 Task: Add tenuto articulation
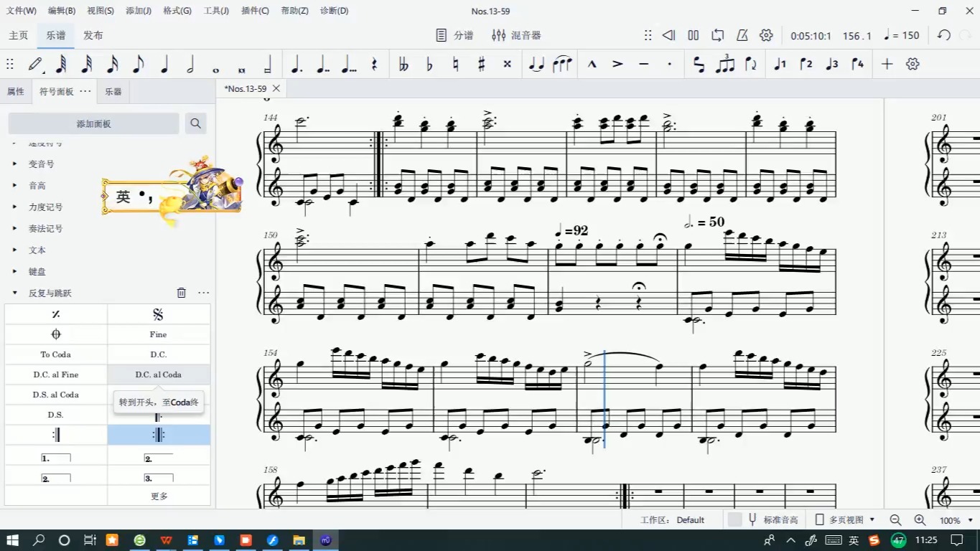click(x=643, y=64)
